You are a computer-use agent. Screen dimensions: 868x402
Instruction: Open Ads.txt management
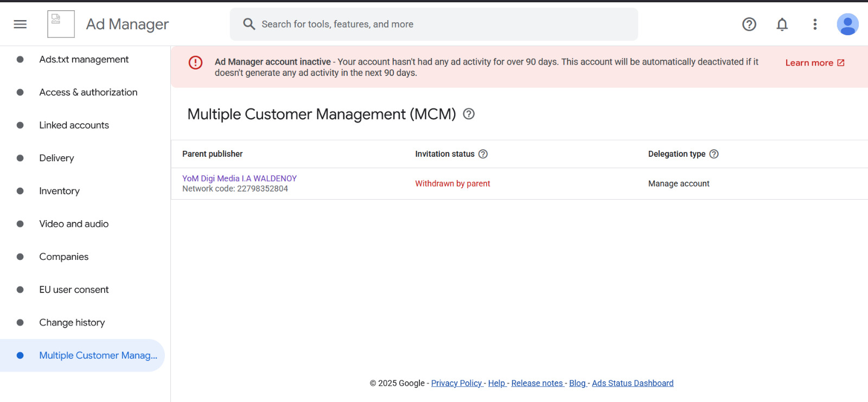pyautogui.click(x=84, y=60)
